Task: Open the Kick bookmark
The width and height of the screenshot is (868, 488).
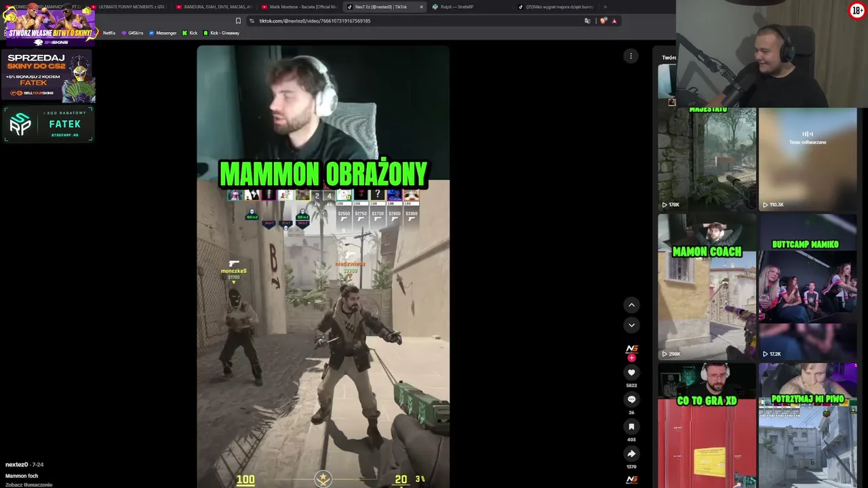Action: tap(190, 33)
